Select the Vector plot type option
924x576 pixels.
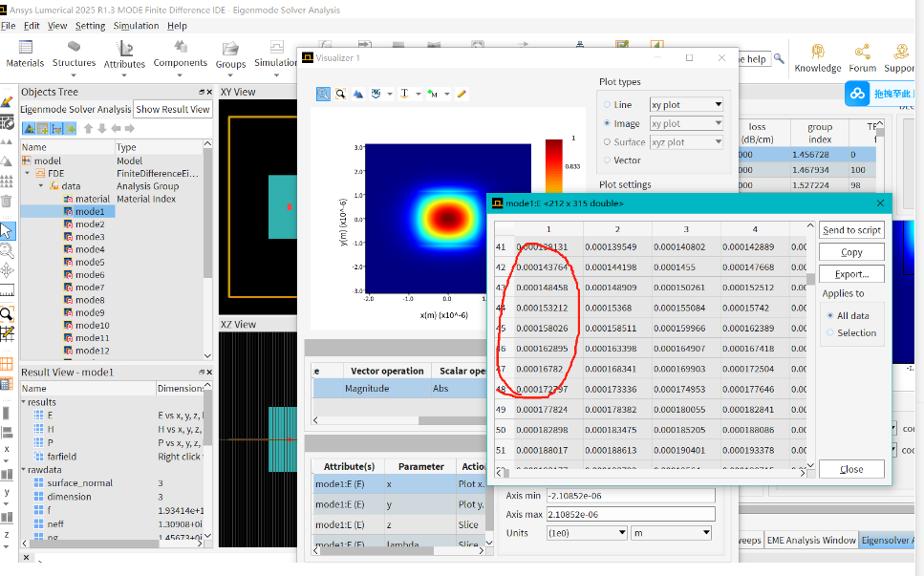point(607,160)
